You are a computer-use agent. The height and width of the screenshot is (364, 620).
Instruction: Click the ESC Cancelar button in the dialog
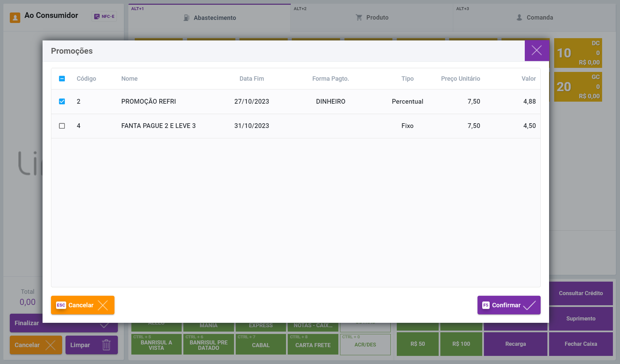point(83,305)
